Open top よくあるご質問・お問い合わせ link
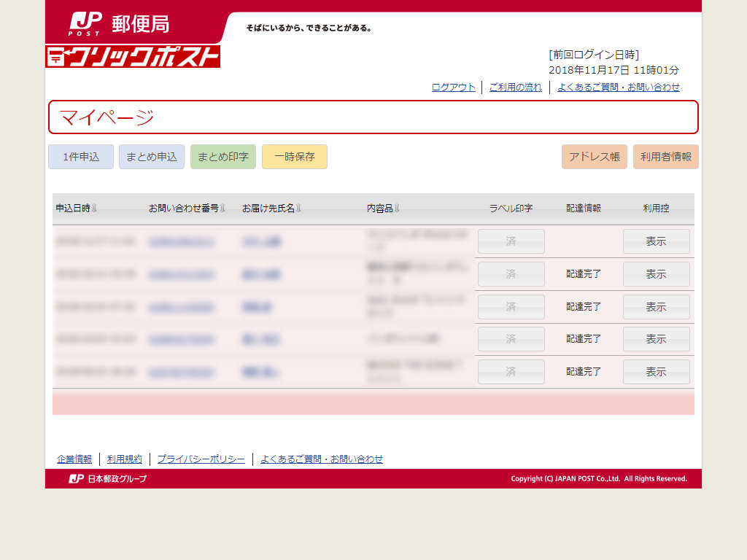Viewport: 747px width, 560px height. click(x=619, y=87)
